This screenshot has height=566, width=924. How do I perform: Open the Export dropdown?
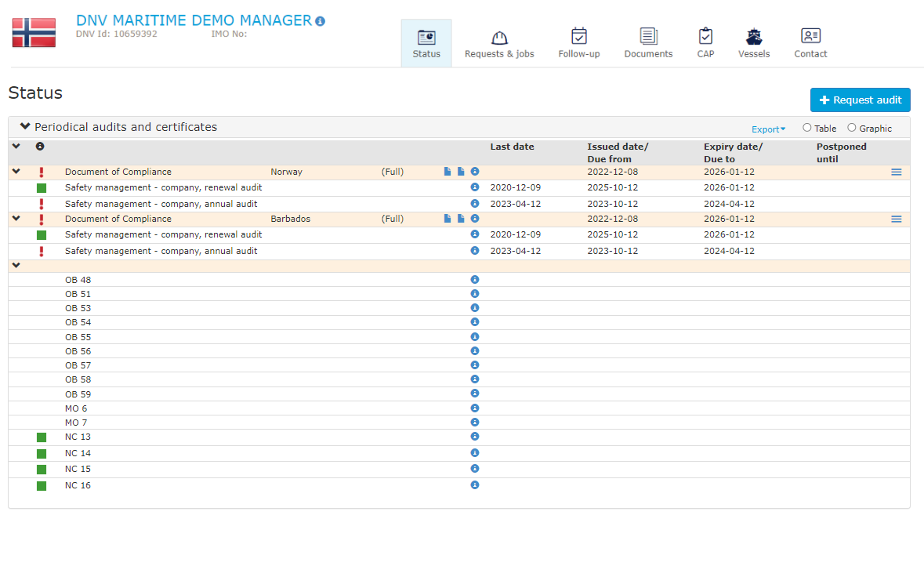tap(768, 129)
